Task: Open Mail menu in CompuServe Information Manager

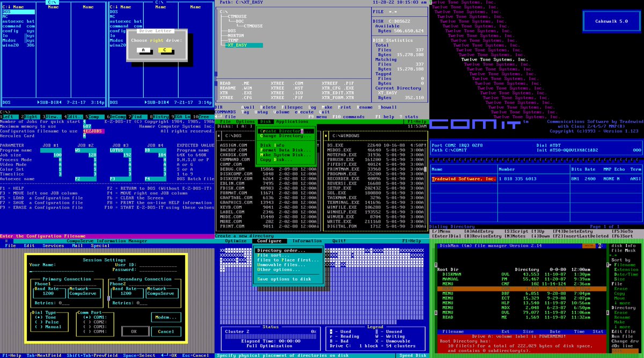Action: tap(78, 246)
